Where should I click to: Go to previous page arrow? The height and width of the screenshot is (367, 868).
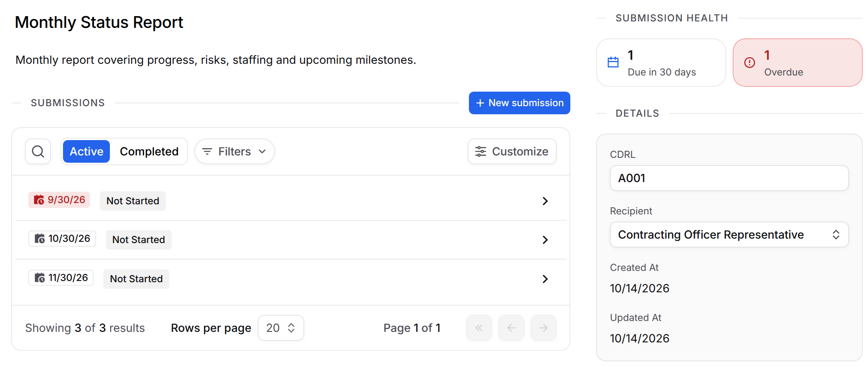tap(511, 328)
